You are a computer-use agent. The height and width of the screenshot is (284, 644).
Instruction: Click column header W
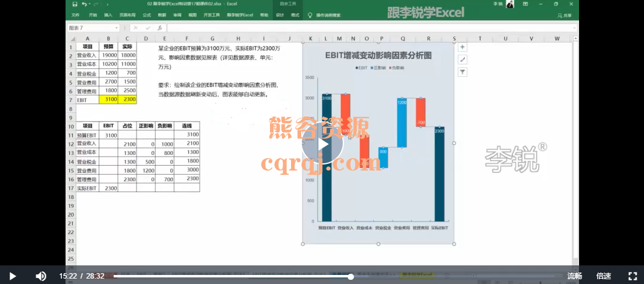coord(557,38)
